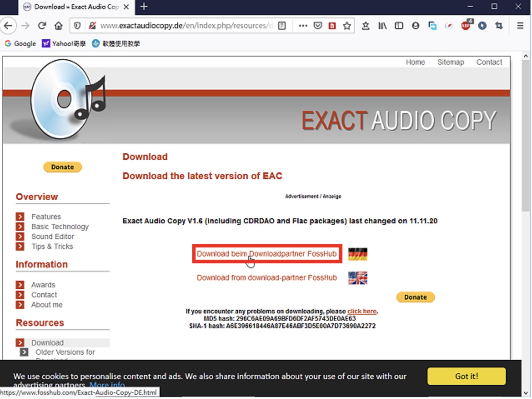Viewport: 532px width, 399px height.
Task: Open Google bookmark
Action: click(x=20, y=43)
